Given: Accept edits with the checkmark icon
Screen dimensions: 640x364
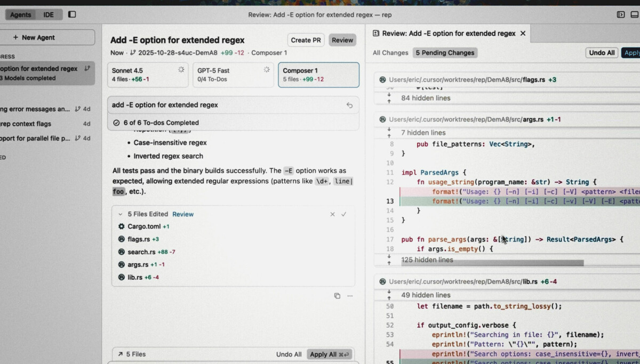Looking at the screenshot, I should pyautogui.click(x=344, y=214).
